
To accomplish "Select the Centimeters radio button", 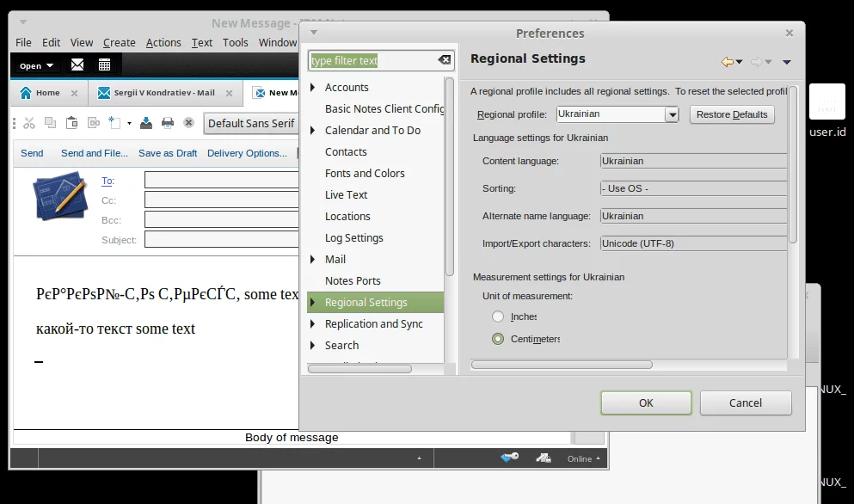I will (x=498, y=339).
